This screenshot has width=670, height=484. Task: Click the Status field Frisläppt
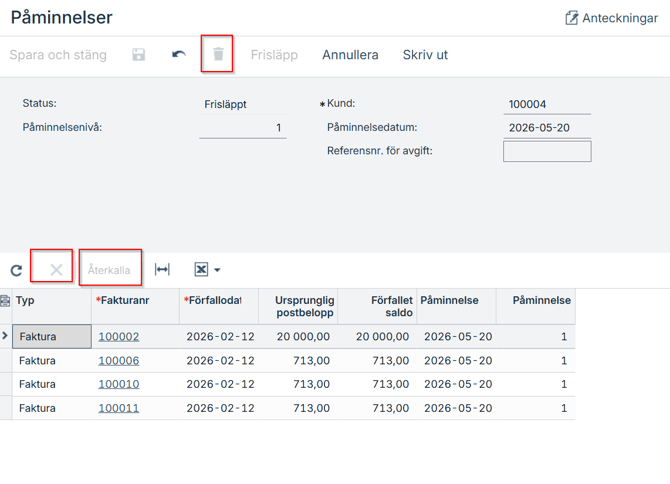pos(243,104)
